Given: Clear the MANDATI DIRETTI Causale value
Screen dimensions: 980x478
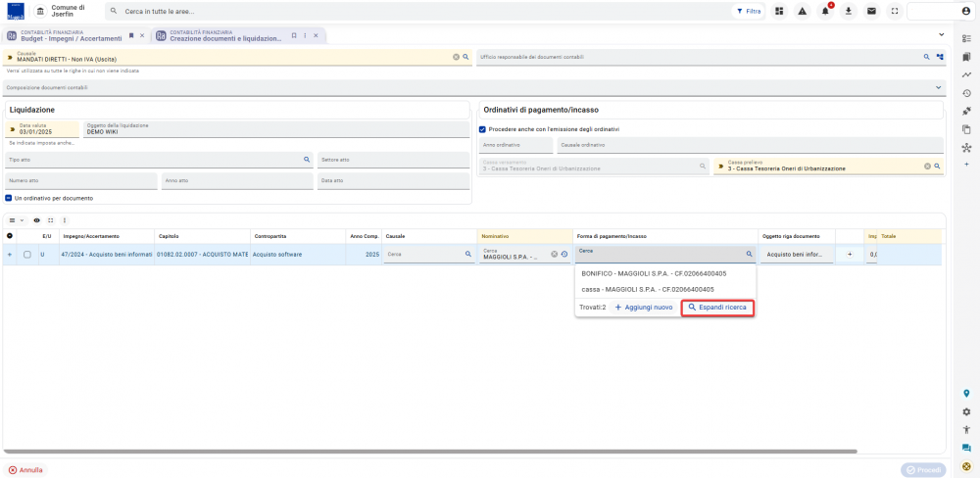Looking at the screenshot, I should (457, 57).
